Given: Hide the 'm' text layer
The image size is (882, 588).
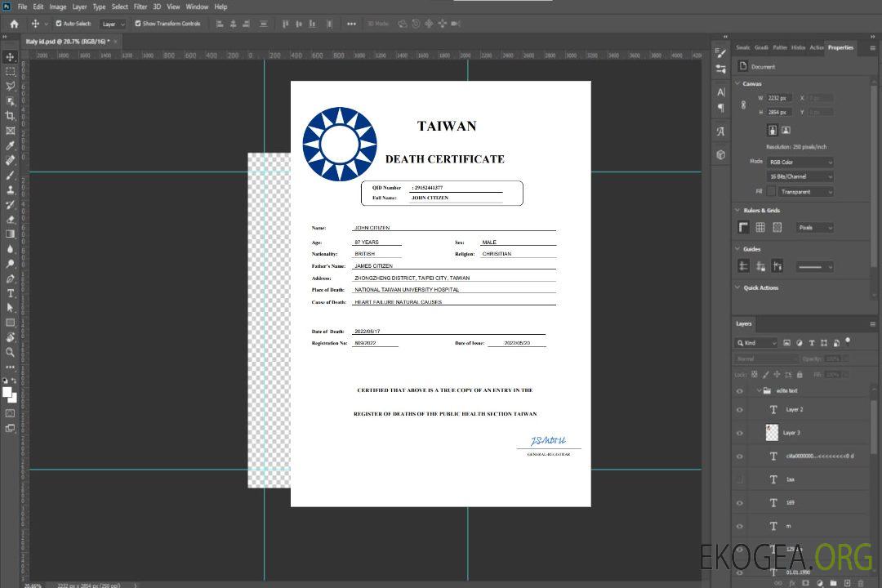Looking at the screenshot, I should 740,527.
